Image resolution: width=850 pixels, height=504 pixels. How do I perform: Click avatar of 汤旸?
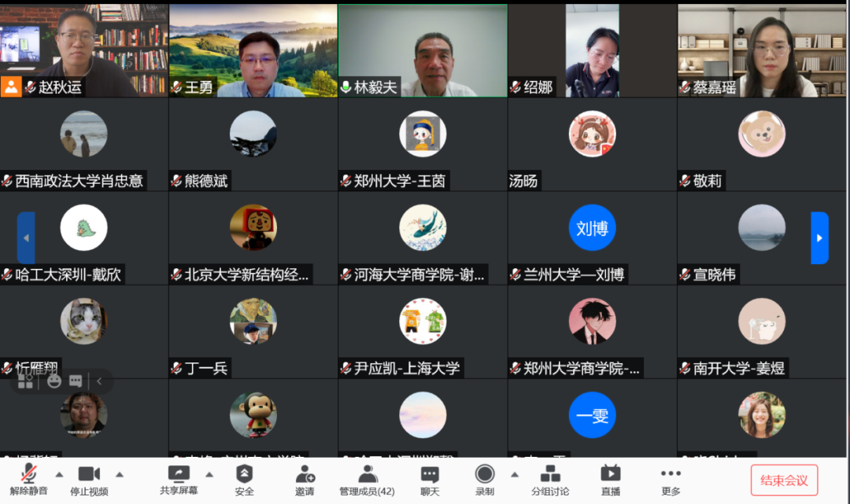(592, 134)
